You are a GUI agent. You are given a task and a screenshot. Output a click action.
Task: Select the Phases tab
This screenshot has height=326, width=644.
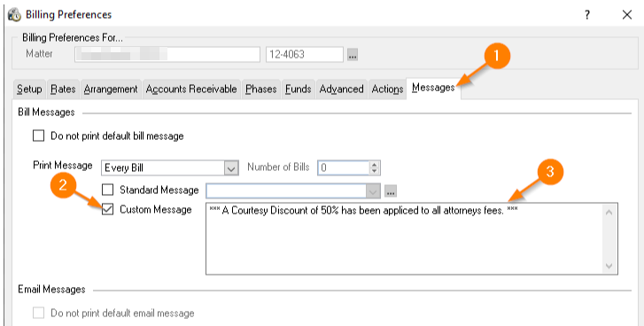261,89
